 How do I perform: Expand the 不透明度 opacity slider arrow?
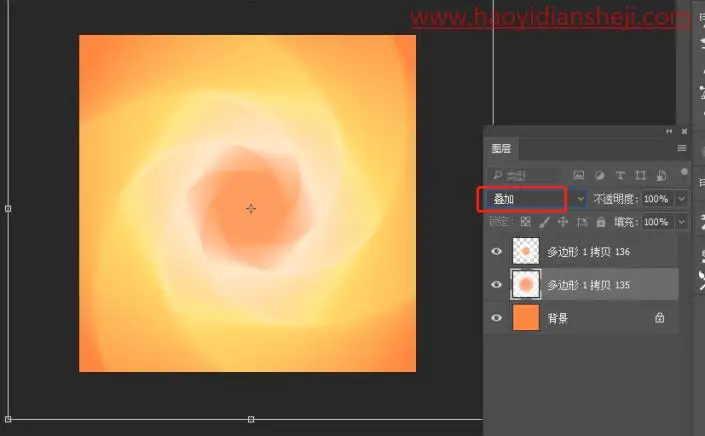pos(681,199)
